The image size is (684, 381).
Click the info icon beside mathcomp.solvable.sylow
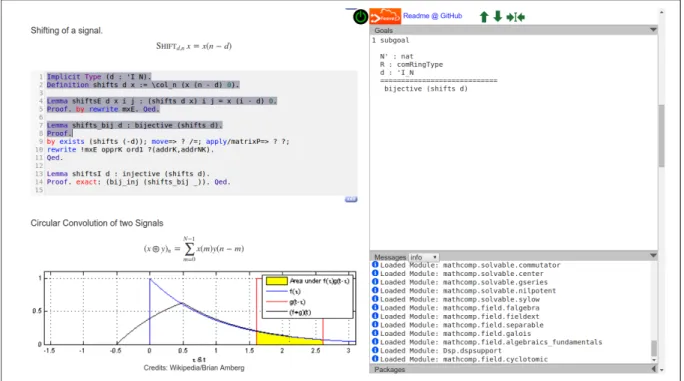375,299
